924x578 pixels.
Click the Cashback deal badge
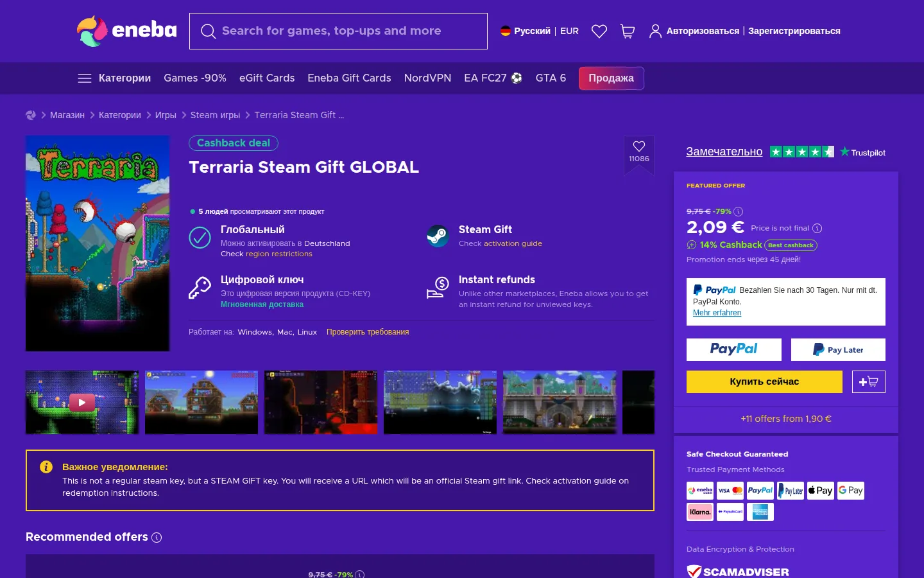pyautogui.click(x=234, y=143)
